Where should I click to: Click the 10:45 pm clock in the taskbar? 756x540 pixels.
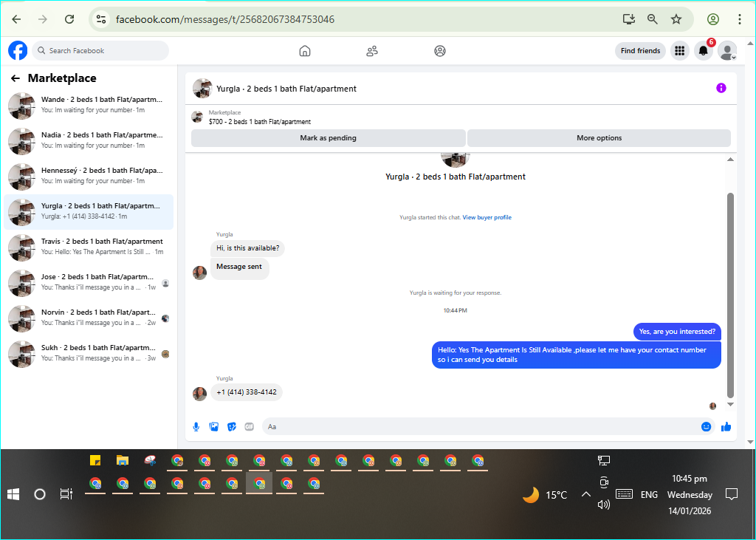click(690, 479)
